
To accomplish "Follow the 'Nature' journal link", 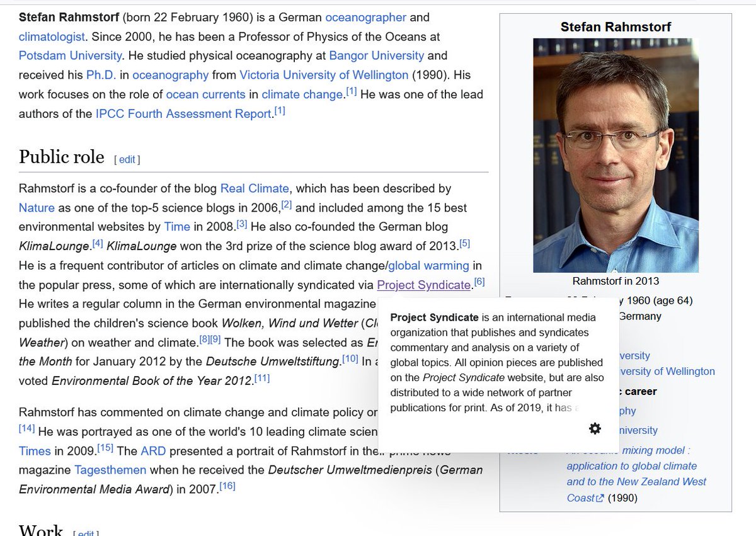I will click(x=37, y=208).
